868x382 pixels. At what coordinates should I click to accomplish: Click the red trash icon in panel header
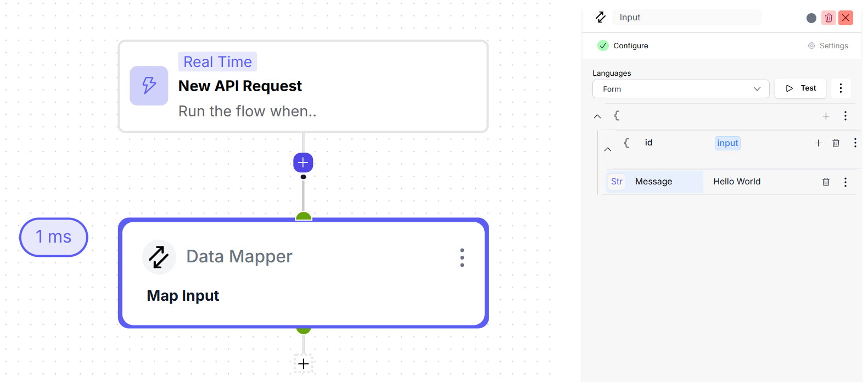tap(828, 18)
